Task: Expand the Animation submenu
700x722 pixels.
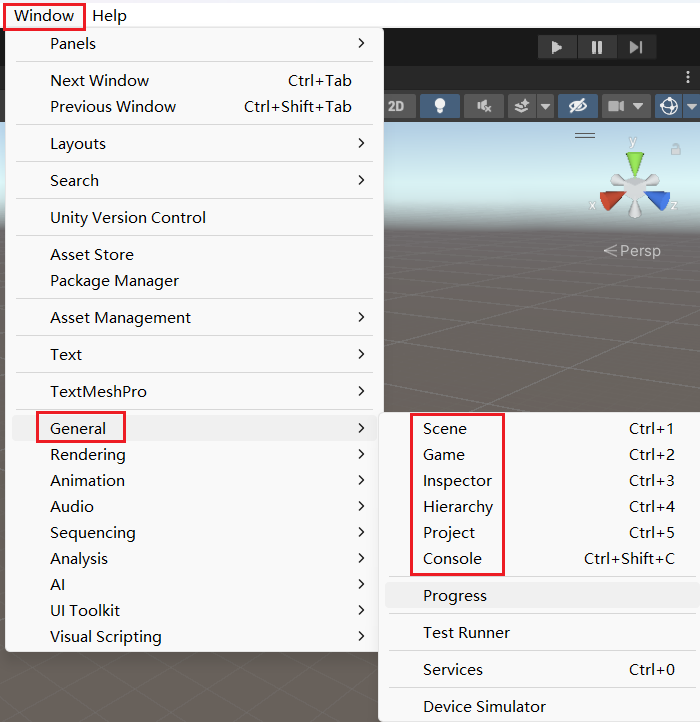Action: 194,481
